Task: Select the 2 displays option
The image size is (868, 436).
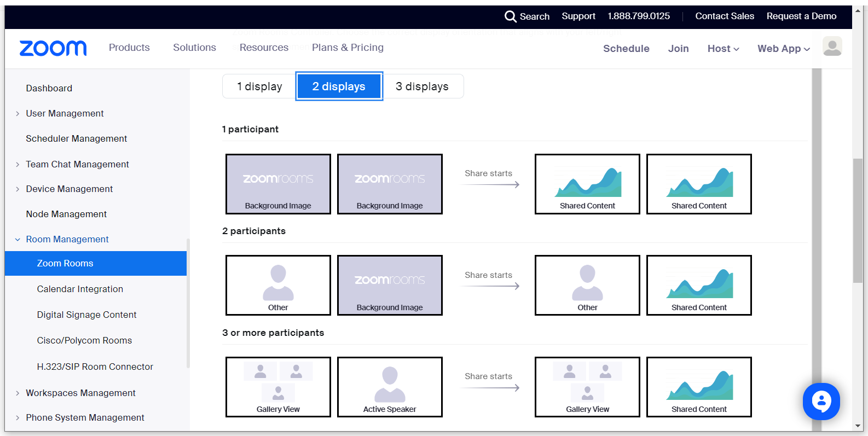Action: point(339,86)
